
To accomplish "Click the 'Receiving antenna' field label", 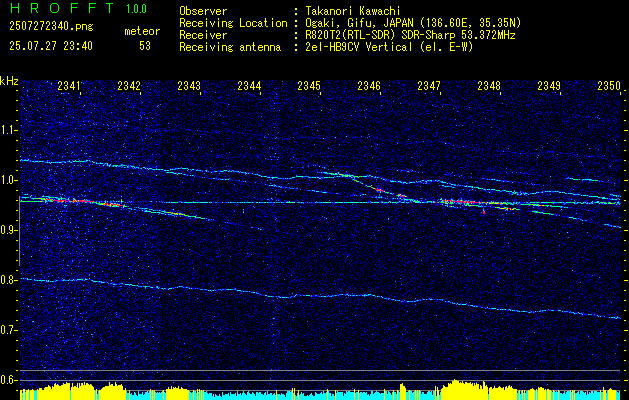I will coord(230,47).
